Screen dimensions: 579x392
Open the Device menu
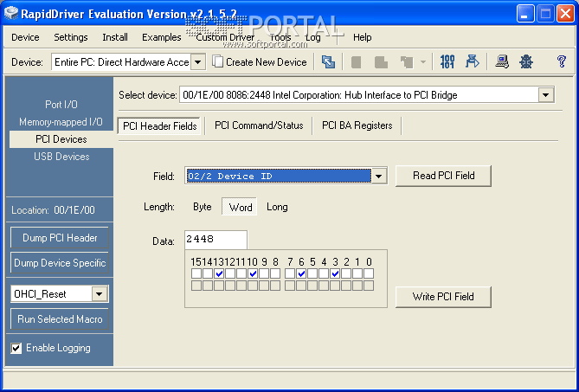pyautogui.click(x=25, y=37)
